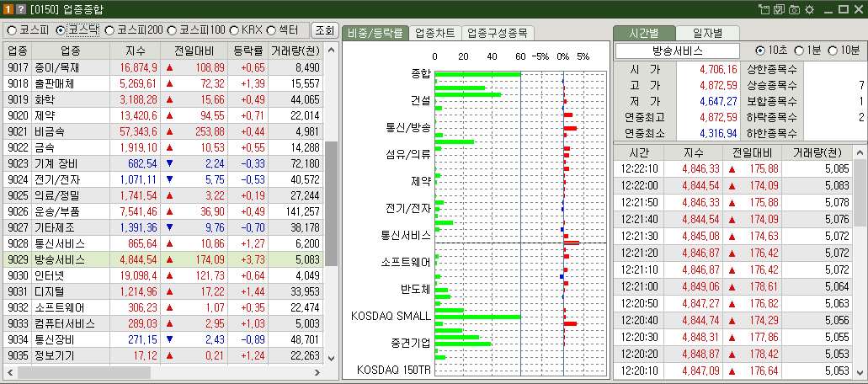868x384 pixels.
Task: Open settings via the gear icon
Action: pos(809,9)
